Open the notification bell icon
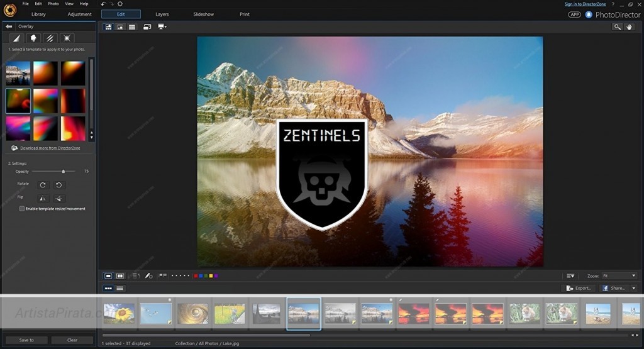 point(589,14)
